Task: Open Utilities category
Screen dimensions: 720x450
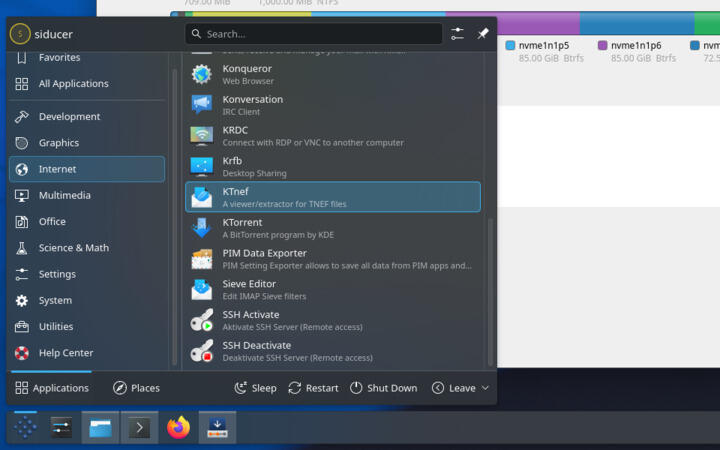Action: click(x=87, y=326)
